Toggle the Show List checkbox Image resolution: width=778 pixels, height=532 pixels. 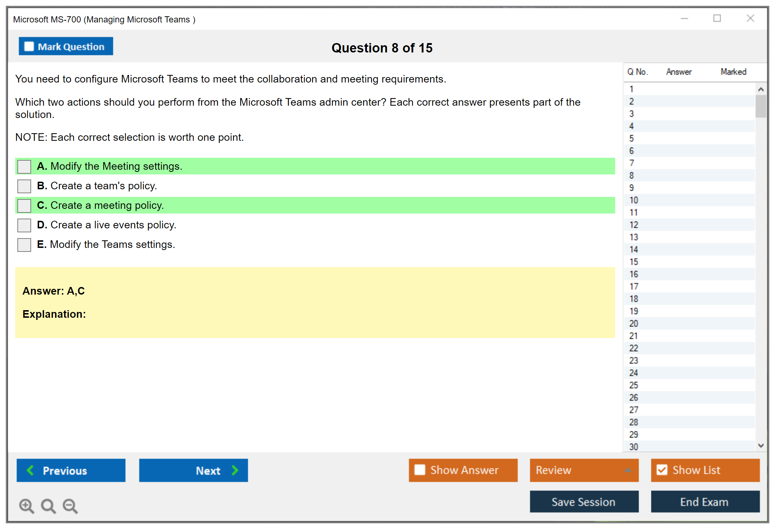(662, 470)
